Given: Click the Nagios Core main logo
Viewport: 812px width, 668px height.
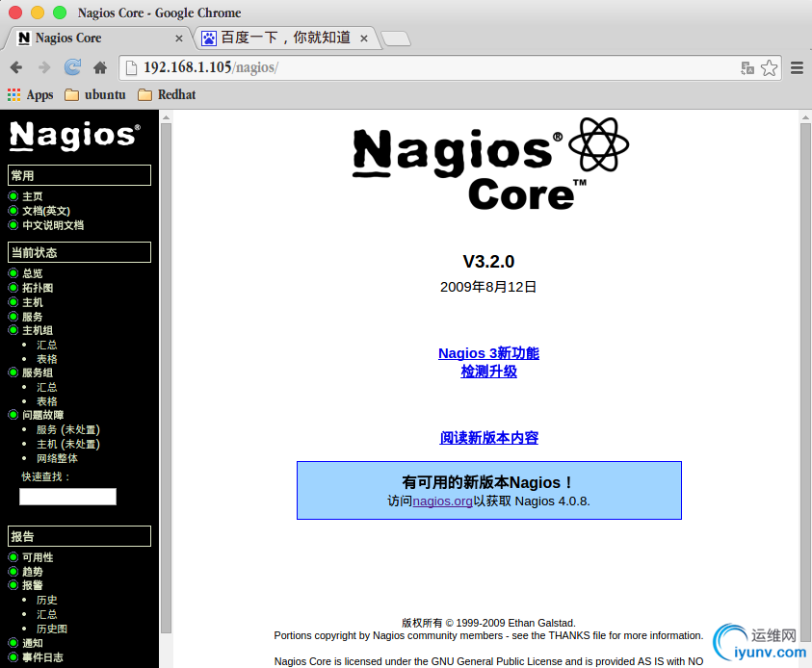Looking at the screenshot, I should coord(490,164).
